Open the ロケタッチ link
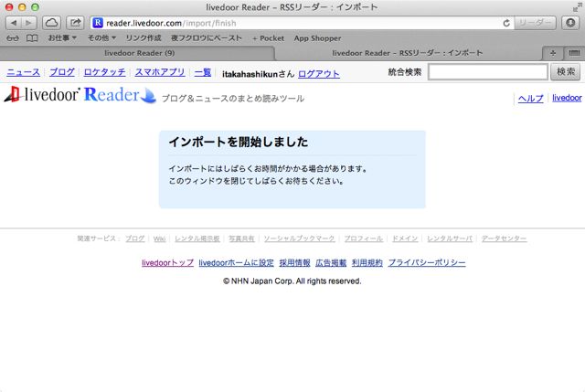 click(104, 72)
